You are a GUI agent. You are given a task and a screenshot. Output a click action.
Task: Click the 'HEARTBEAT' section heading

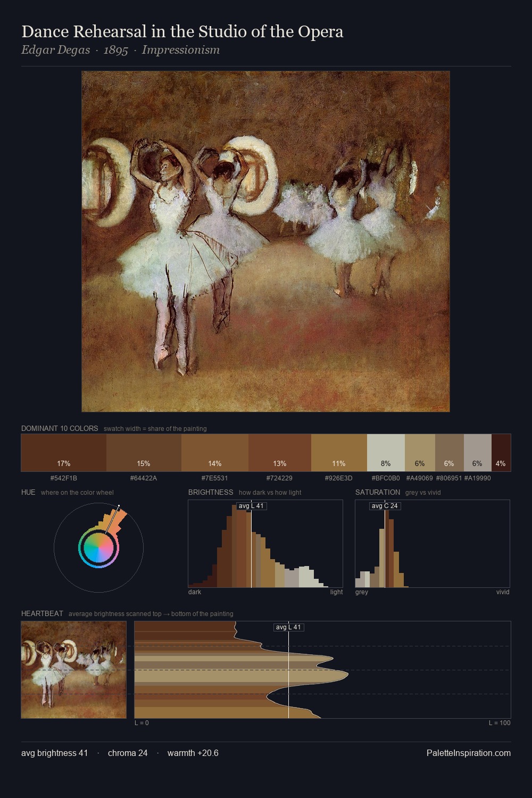click(x=42, y=613)
